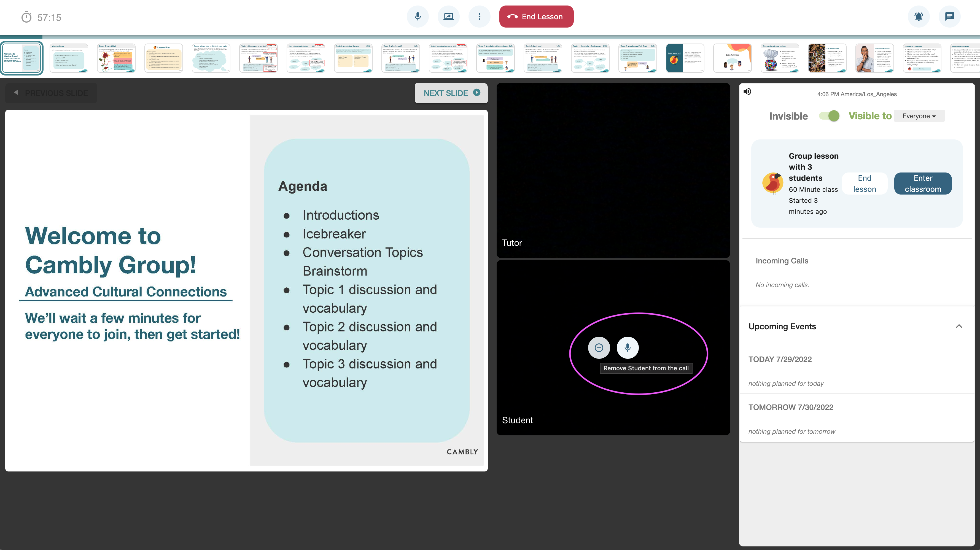The width and height of the screenshot is (980, 550).
Task: Open the Extra Activities slide thumbnail
Action: tap(732, 58)
